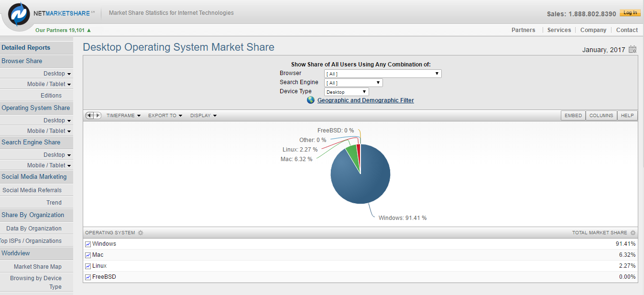Click the 2.27% value in table
The height and width of the screenshot is (295, 644).
coord(627,266)
